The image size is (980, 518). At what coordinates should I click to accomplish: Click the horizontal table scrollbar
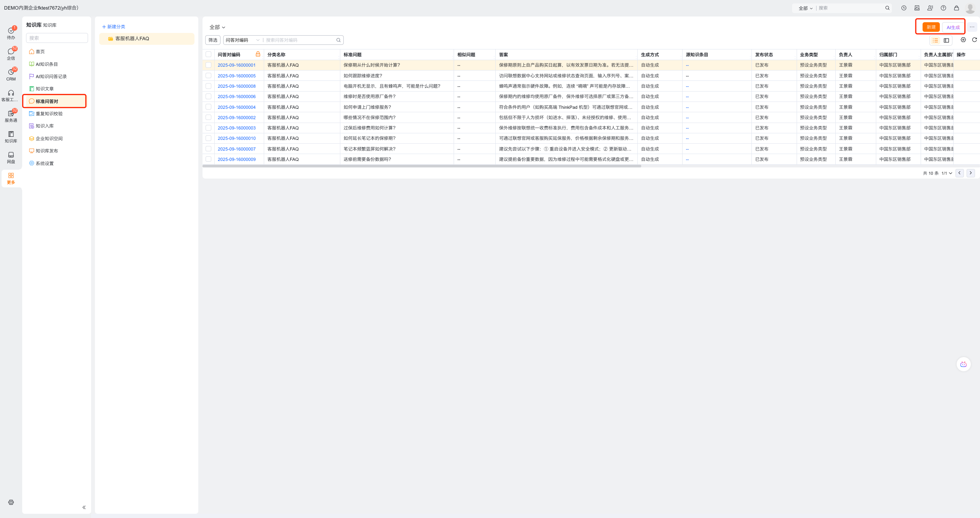[421, 166]
